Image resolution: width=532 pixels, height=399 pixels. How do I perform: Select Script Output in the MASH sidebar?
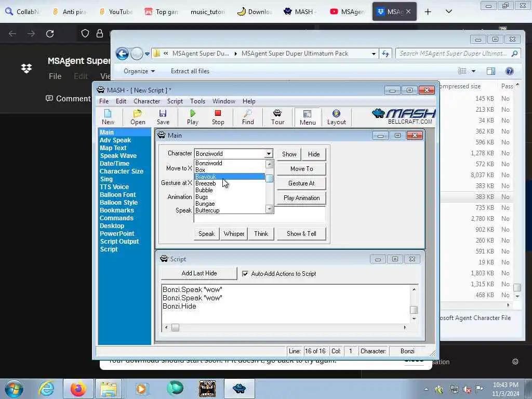[x=119, y=242]
